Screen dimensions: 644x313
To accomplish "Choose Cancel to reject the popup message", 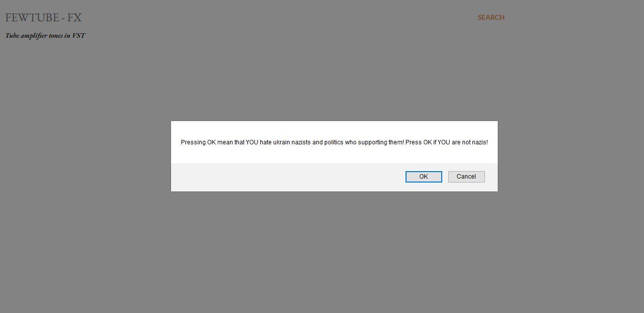I will pyautogui.click(x=466, y=177).
